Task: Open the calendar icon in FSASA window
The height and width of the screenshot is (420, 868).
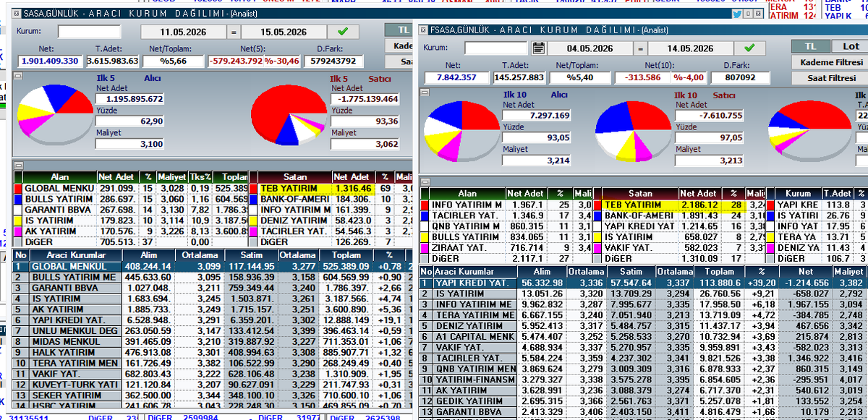Action: [538, 48]
